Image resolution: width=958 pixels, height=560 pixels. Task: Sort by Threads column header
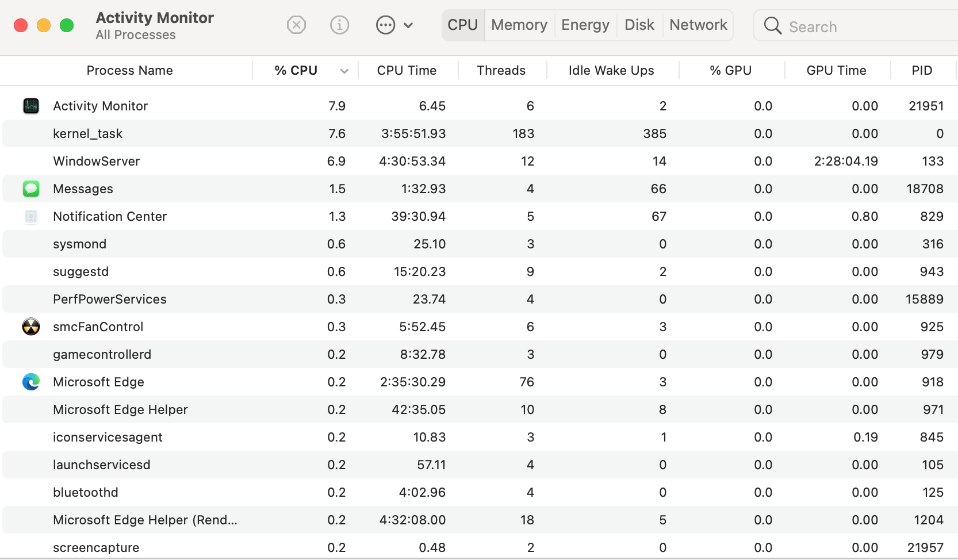501,70
